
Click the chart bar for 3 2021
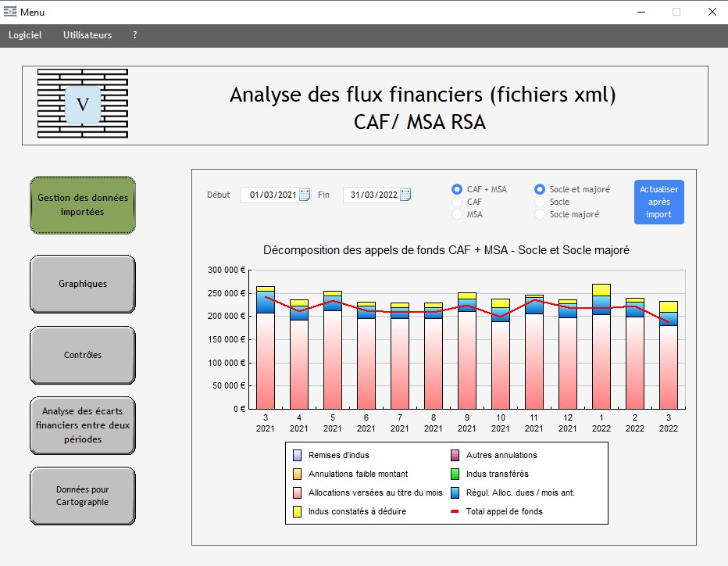[266, 348]
